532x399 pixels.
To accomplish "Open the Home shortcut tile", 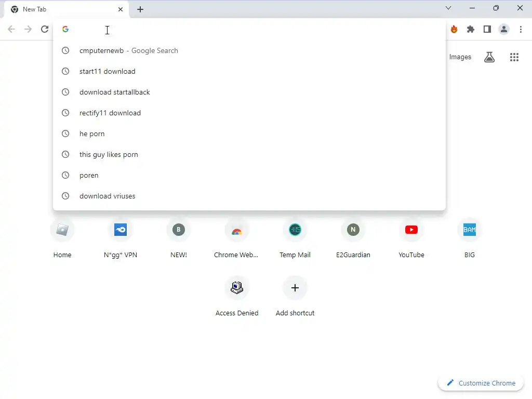I will tap(62, 238).
